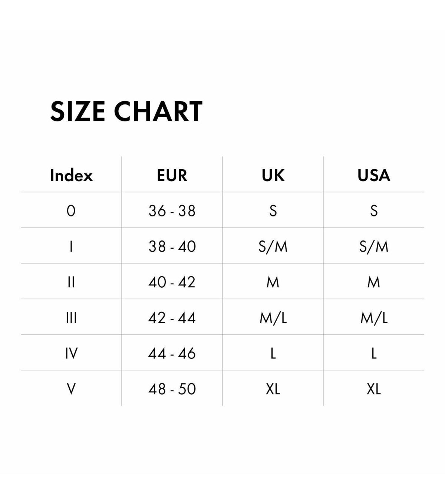Click the EUR 44 - 46 cell
The image size is (445, 504).
click(x=172, y=353)
